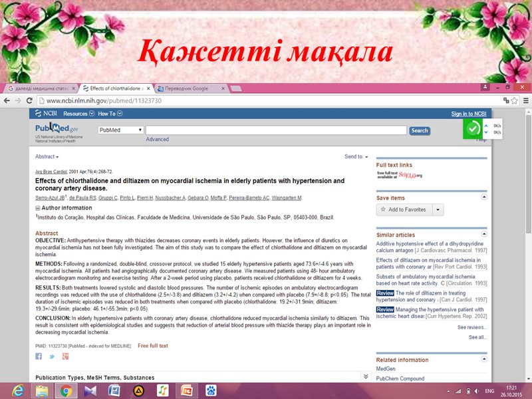The image size is (532, 399).
Task: Open a new browser tab
Action: [x=236, y=88]
